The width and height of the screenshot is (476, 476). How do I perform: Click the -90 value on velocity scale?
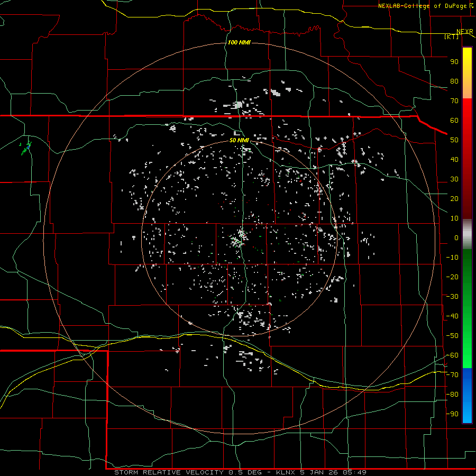click(452, 414)
